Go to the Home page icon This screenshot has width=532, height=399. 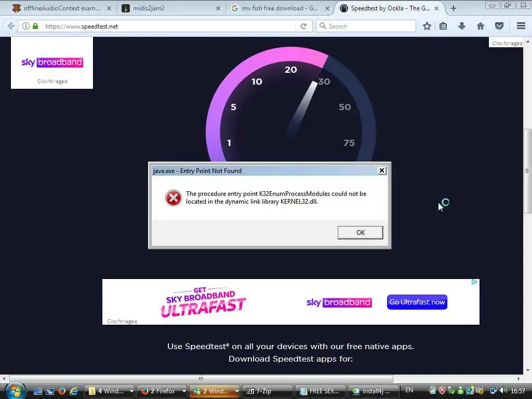click(481, 26)
